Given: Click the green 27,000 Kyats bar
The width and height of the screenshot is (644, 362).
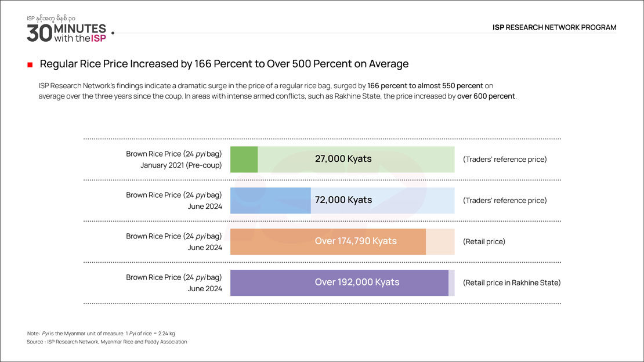Looking at the screenshot, I should pos(244,160).
